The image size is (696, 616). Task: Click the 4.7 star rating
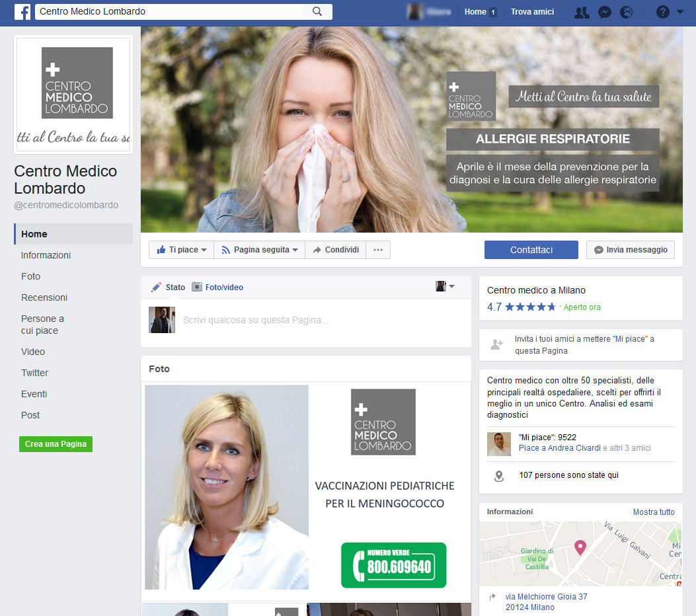point(522,307)
